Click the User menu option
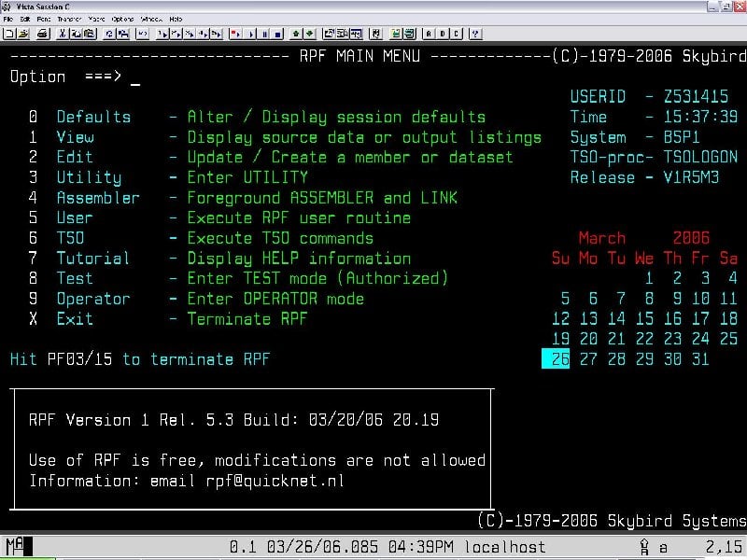This screenshot has width=747, height=560. coord(75,217)
